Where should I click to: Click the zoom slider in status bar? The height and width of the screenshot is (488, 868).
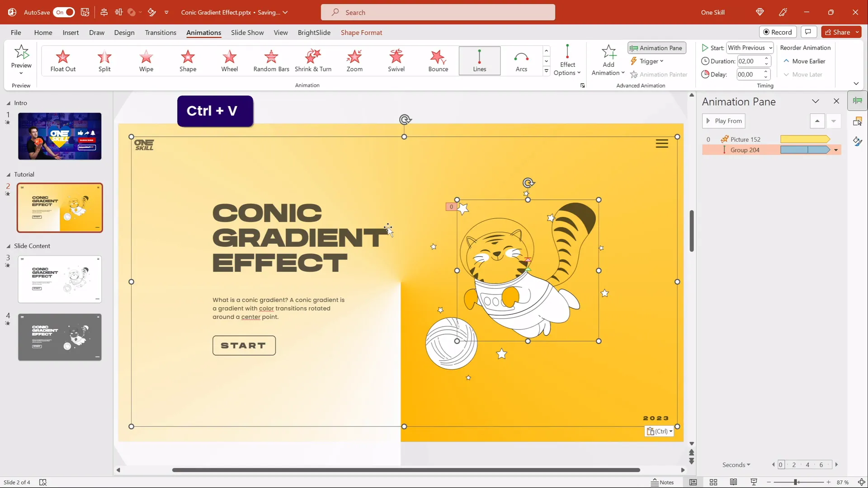click(x=796, y=482)
